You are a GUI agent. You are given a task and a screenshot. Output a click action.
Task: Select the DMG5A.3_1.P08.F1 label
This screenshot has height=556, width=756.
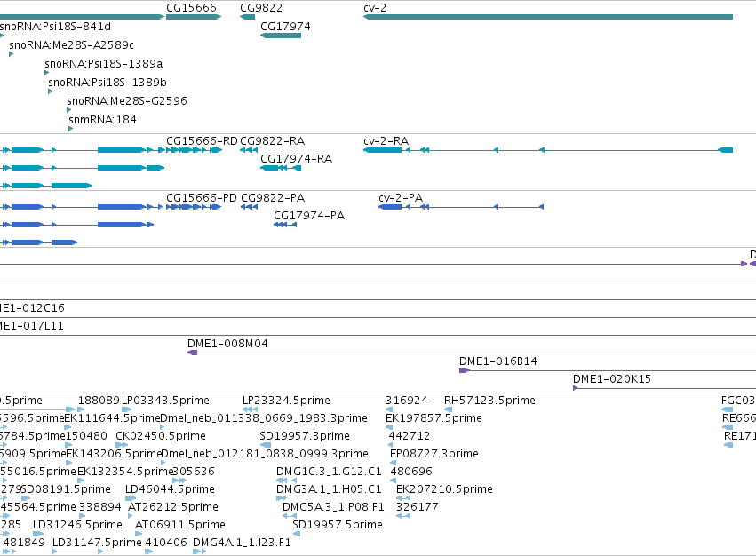coord(333,507)
